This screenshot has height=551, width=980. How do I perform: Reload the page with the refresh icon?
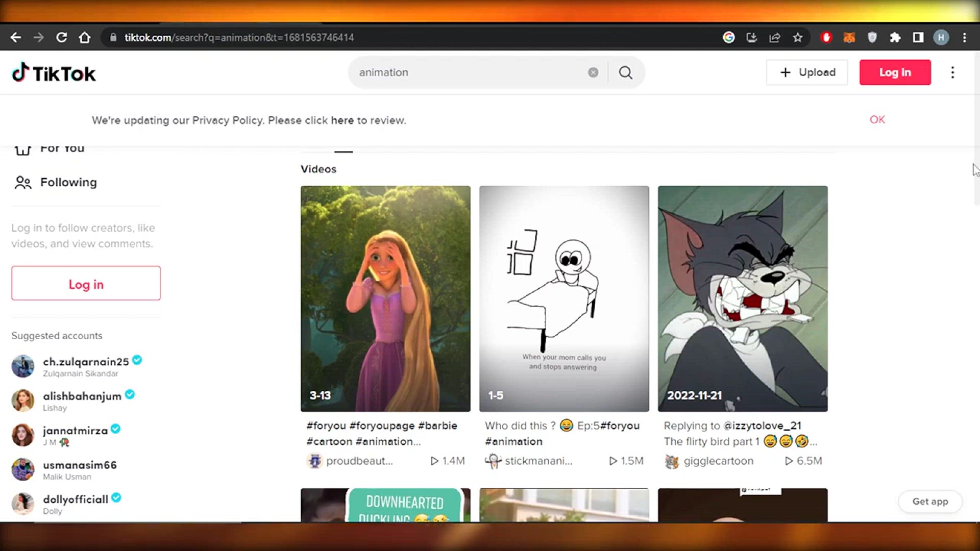pyautogui.click(x=62, y=37)
